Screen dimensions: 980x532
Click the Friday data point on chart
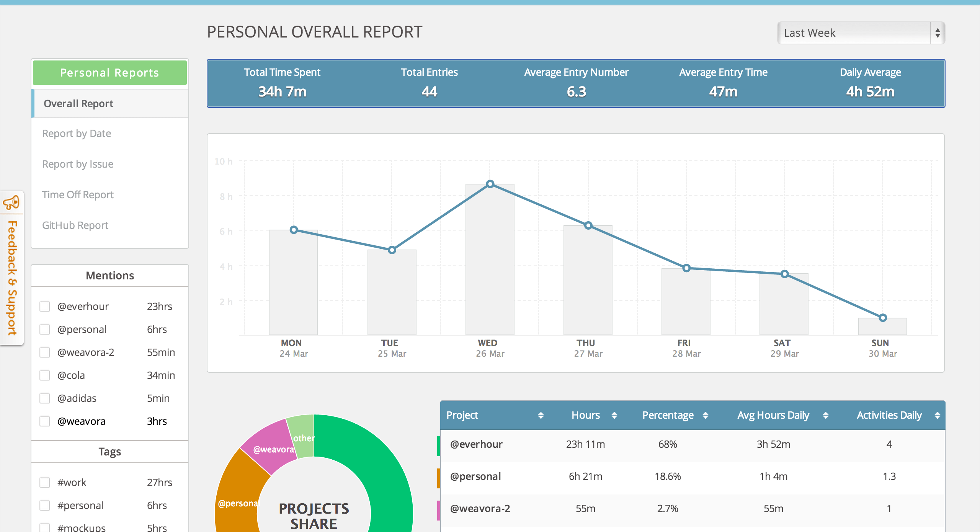click(x=686, y=268)
